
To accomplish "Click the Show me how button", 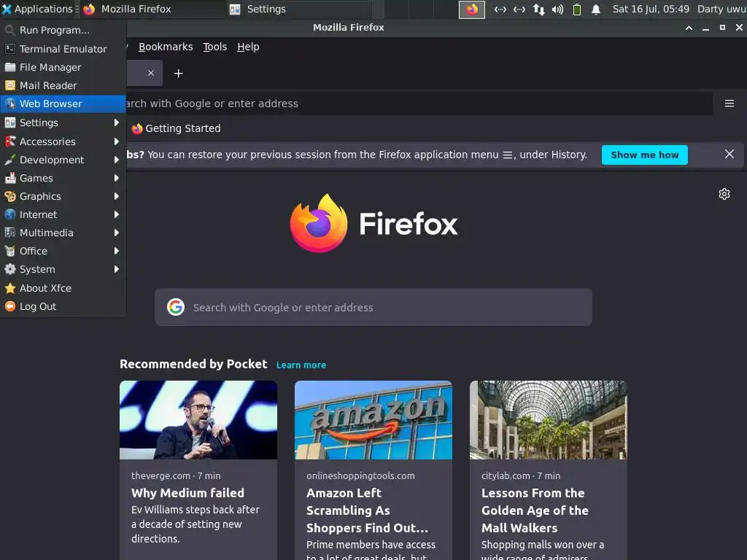I will point(645,155).
